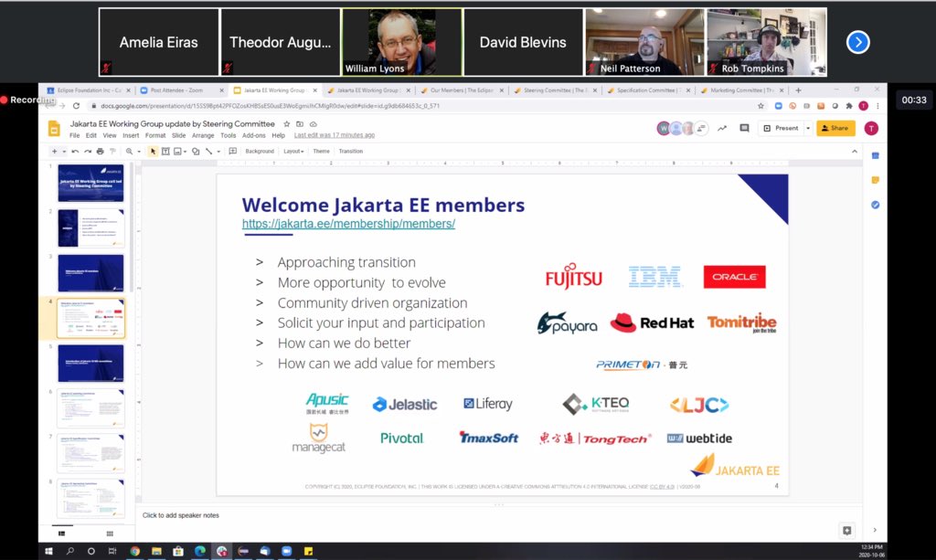The image size is (936, 560).
Task: Switch to grid view at bottom left
Action: (110, 534)
